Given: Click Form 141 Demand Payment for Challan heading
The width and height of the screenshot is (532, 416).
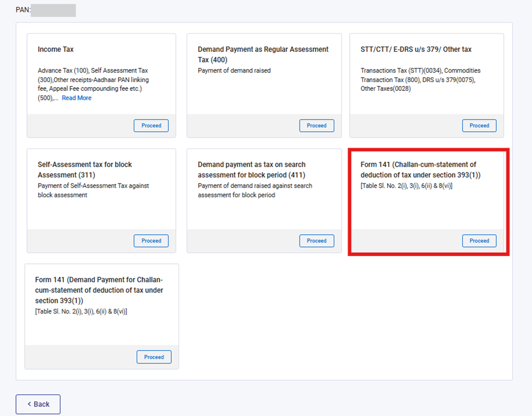Looking at the screenshot, I should coord(99,290).
